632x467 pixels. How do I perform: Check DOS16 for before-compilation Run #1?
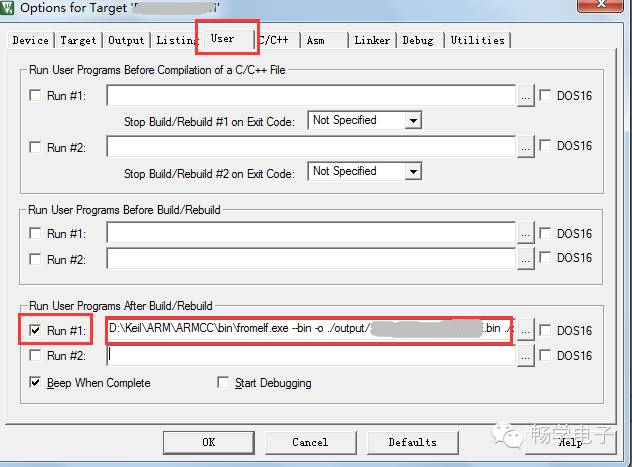(545, 95)
